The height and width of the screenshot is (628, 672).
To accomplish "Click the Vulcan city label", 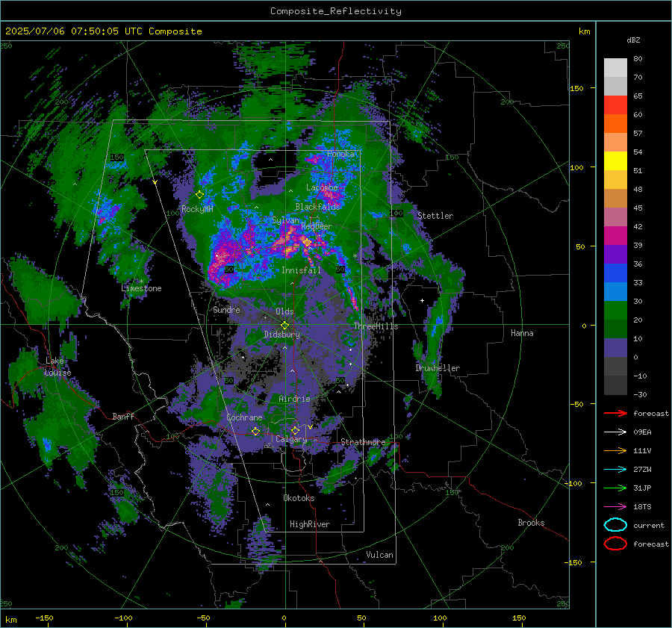I will pyautogui.click(x=380, y=555).
